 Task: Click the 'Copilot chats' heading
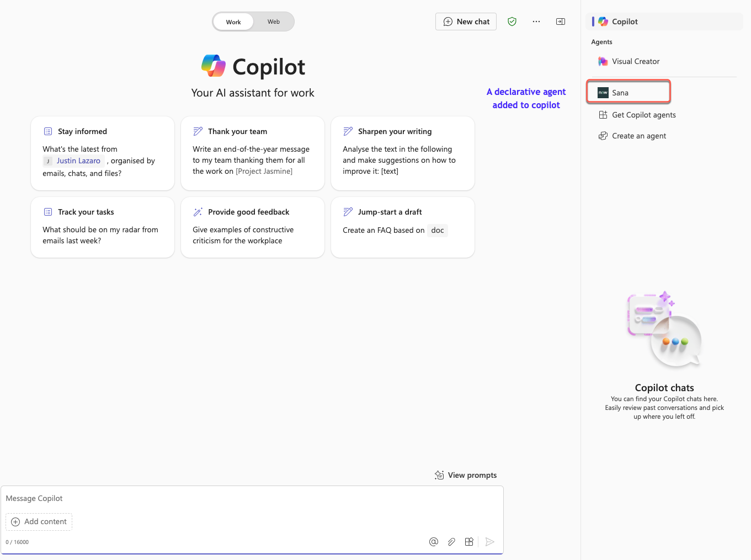pos(664,388)
